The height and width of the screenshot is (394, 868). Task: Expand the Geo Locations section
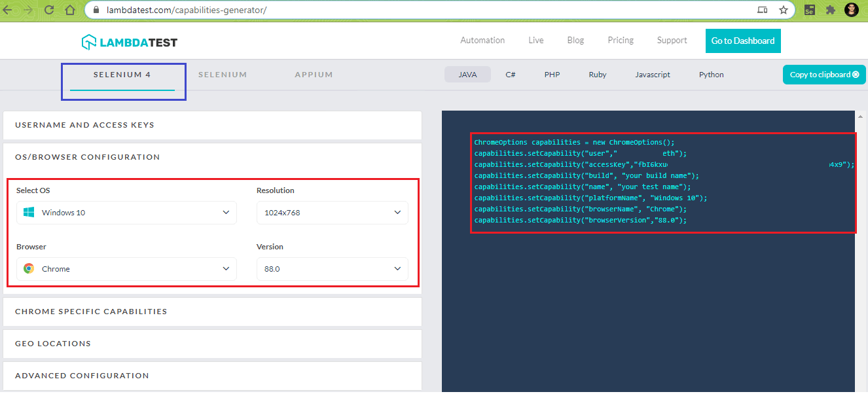click(x=212, y=344)
